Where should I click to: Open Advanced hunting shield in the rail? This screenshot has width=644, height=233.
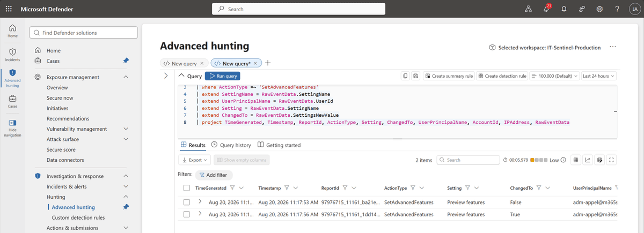point(12,78)
